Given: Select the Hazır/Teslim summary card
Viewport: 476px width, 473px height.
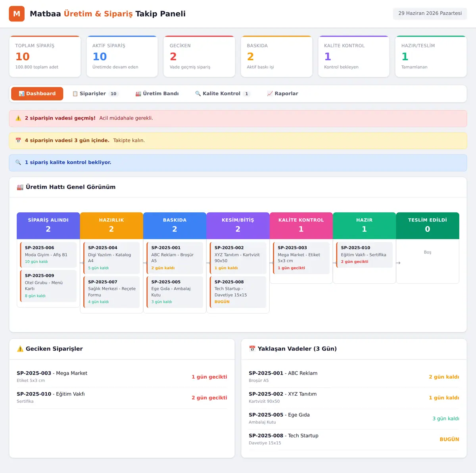Looking at the screenshot, I should tap(431, 56).
